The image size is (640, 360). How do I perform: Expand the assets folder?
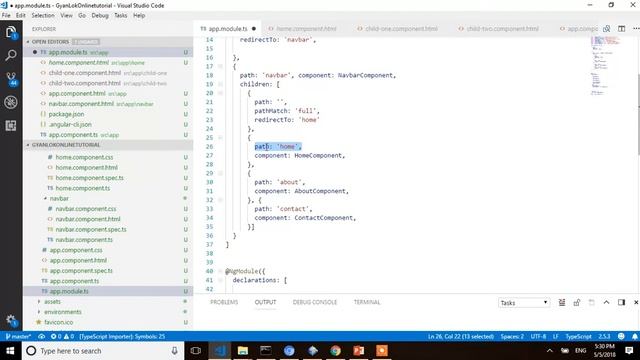[x=39, y=302]
